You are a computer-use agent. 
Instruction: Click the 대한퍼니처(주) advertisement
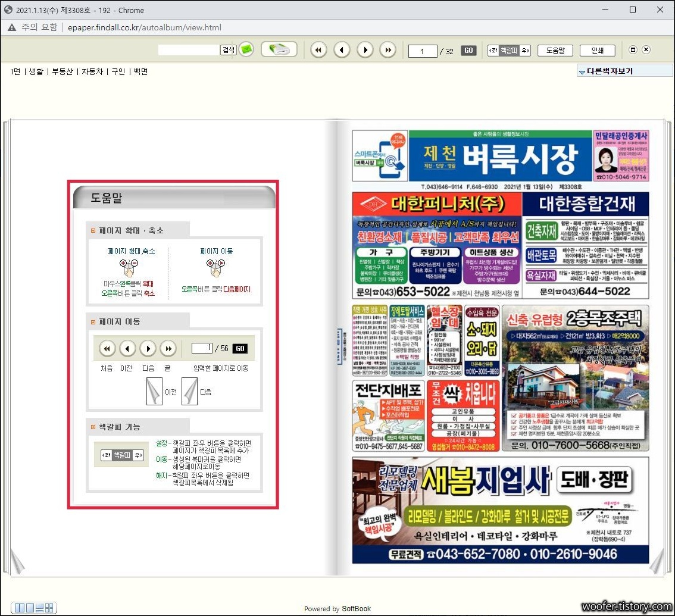click(437, 245)
